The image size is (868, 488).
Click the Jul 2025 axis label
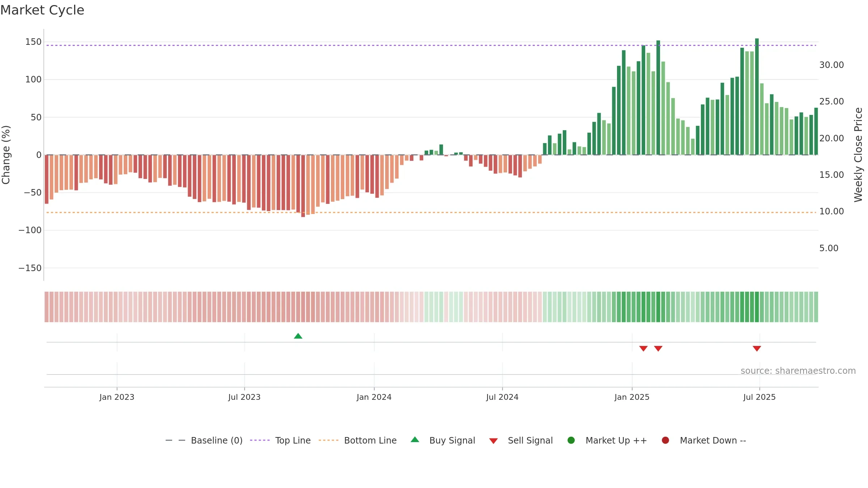click(759, 397)
